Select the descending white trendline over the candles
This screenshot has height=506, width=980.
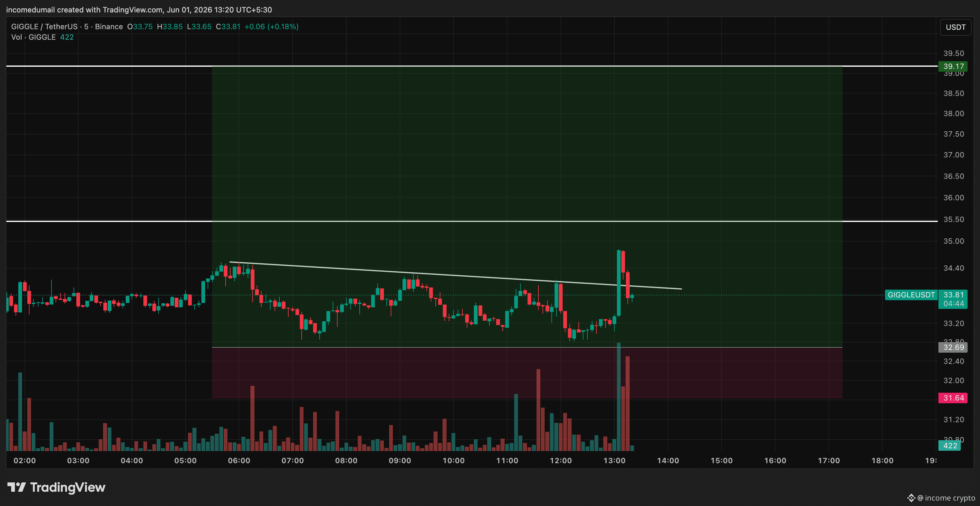tap(456, 275)
